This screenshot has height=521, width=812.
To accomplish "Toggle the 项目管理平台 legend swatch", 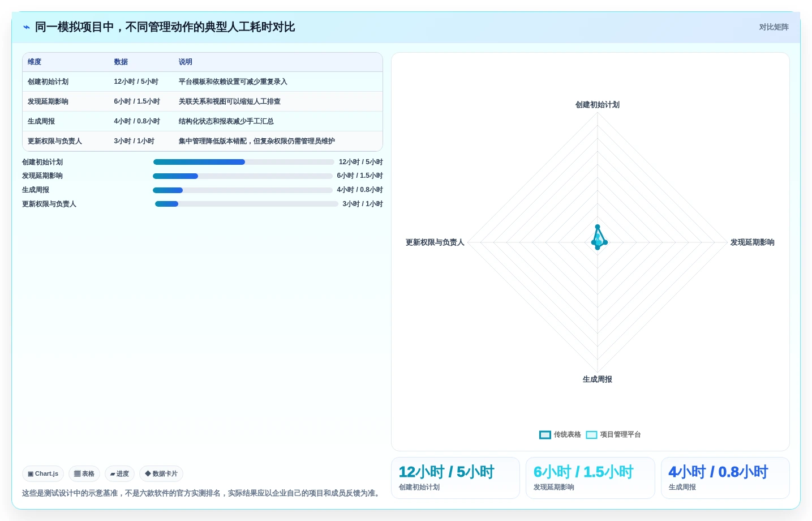I will click(x=591, y=435).
